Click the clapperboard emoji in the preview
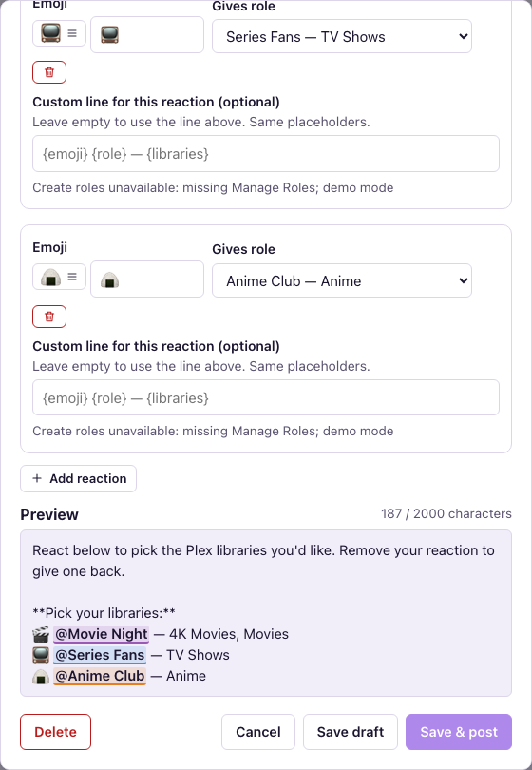The image size is (532, 770). [x=41, y=634]
